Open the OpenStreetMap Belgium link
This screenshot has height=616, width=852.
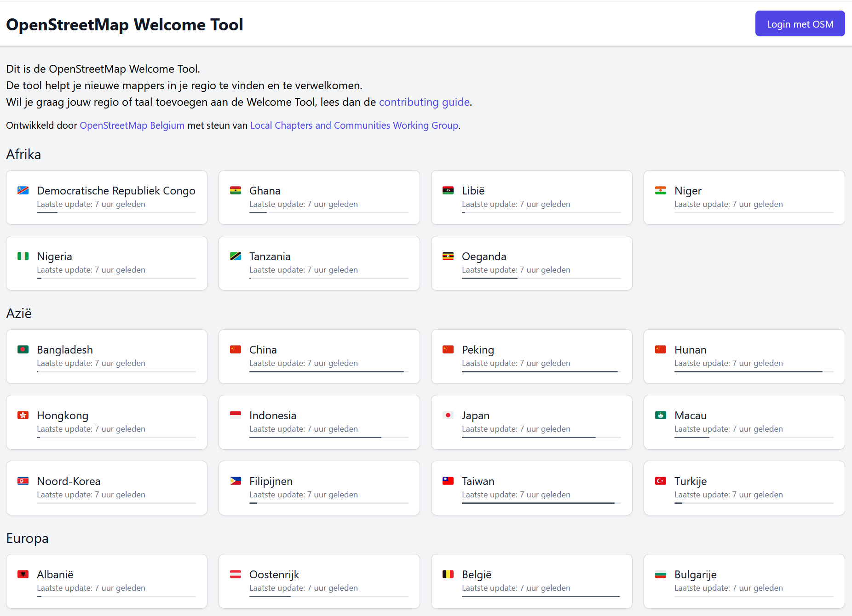pyautogui.click(x=132, y=125)
